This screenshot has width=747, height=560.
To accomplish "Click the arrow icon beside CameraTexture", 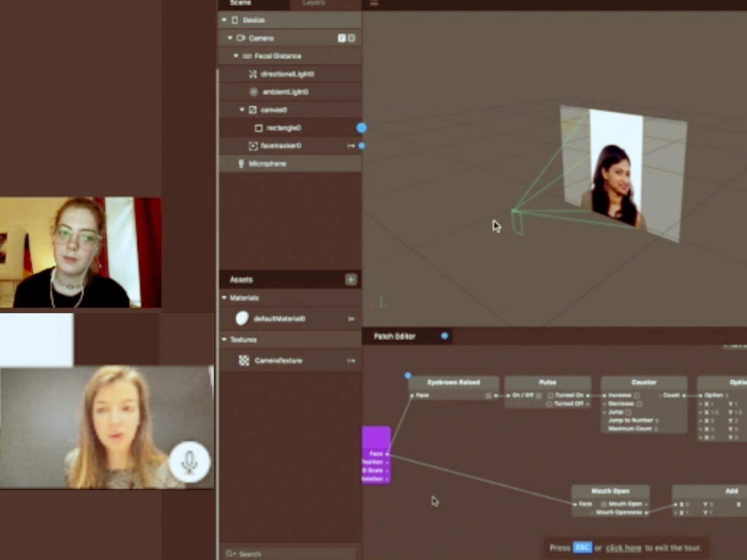I will 351,361.
